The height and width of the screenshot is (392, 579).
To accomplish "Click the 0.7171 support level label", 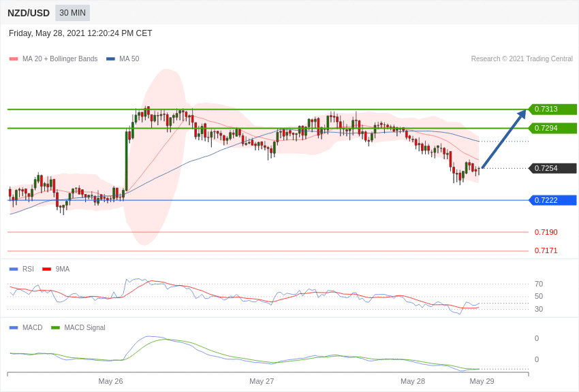I will click(x=546, y=250).
